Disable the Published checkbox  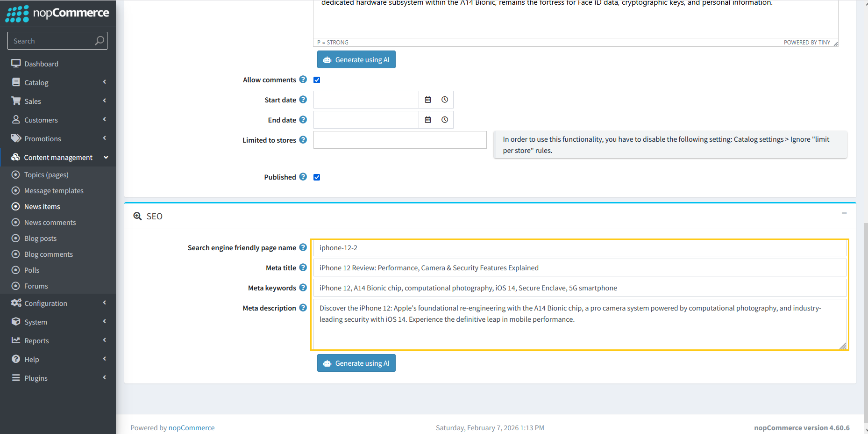coord(317,177)
